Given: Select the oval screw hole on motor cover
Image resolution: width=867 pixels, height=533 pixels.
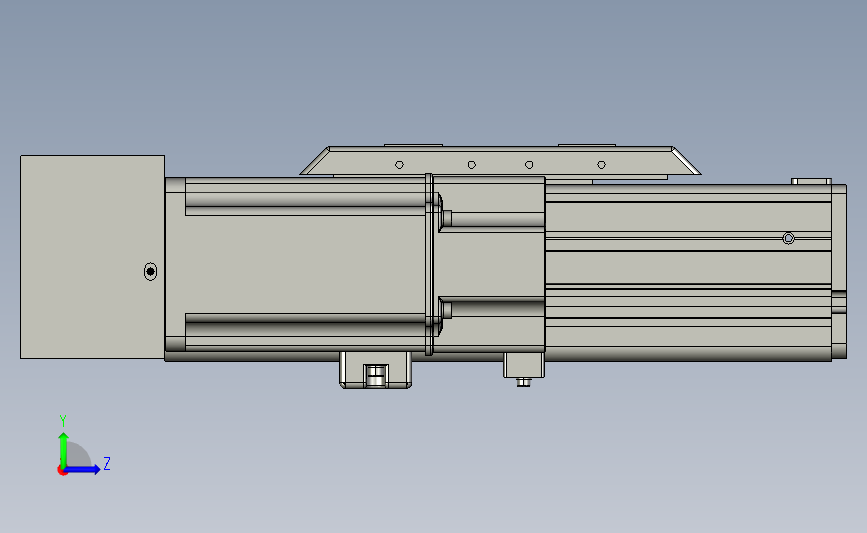Looking at the screenshot, I should pos(150,271).
